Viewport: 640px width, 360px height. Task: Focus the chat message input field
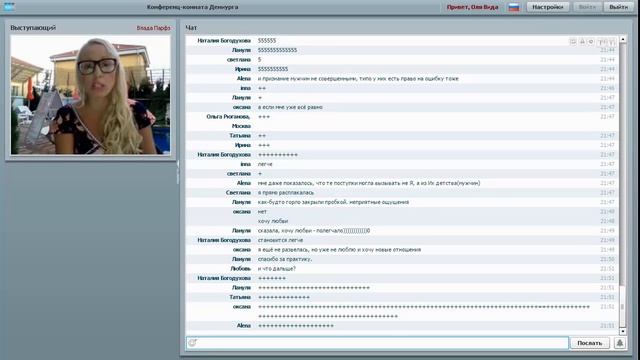[377, 343]
